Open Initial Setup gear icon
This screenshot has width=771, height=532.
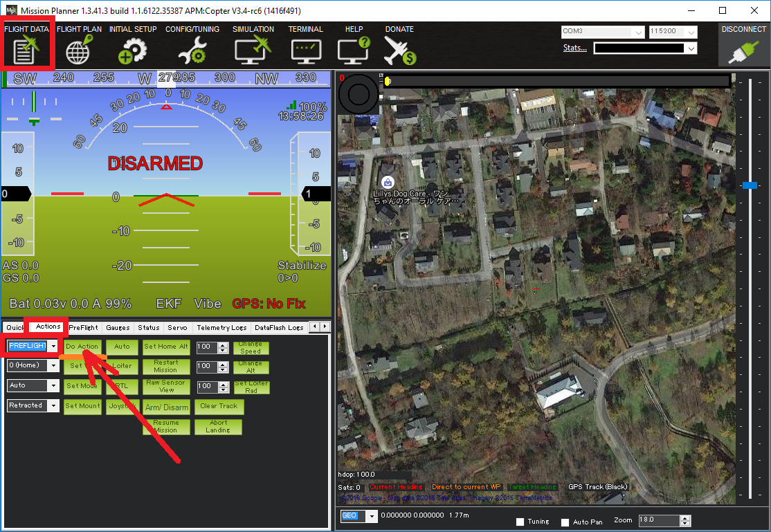(x=132, y=50)
